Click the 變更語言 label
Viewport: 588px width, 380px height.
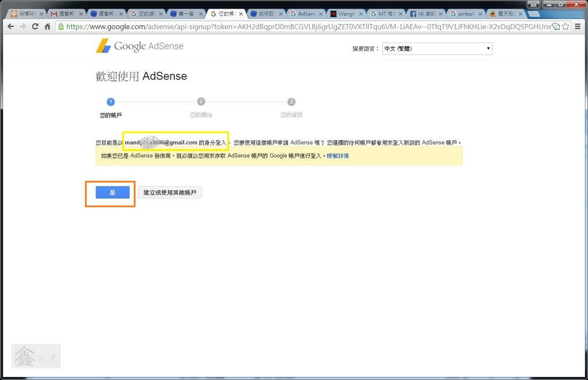pyautogui.click(x=365, y=49)
